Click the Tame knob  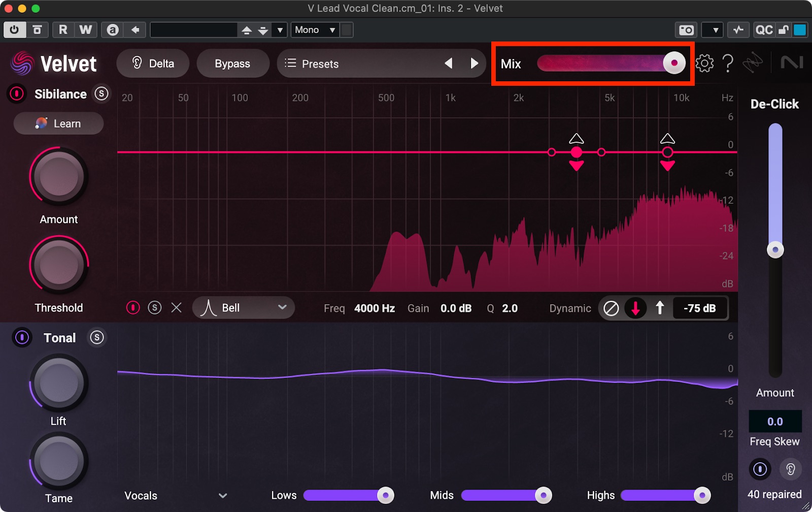(59, 461)
